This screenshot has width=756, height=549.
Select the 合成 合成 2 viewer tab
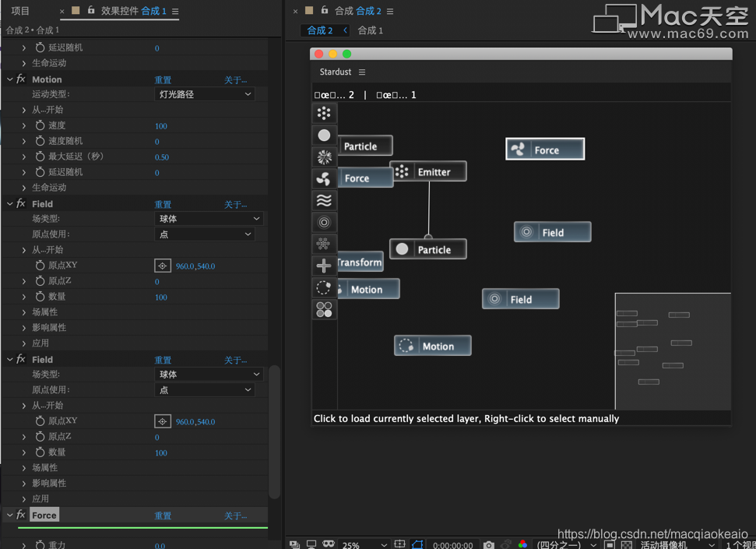pyautogui.click(x=357, y=11)
